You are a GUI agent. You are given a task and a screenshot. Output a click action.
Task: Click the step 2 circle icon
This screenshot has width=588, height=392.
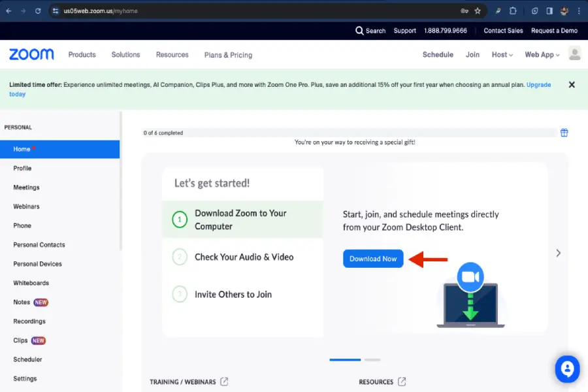click(180, 257)
